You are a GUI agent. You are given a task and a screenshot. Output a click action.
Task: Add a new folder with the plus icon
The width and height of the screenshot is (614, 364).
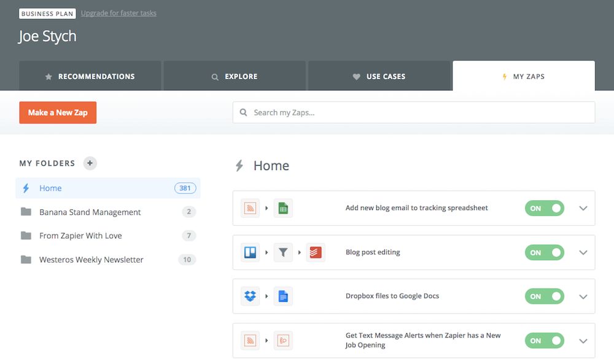click(90, 163)
